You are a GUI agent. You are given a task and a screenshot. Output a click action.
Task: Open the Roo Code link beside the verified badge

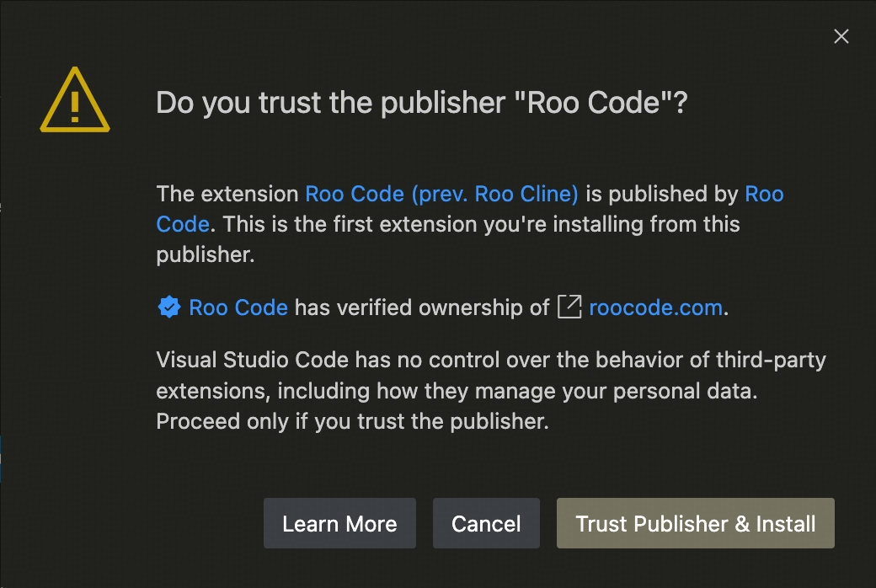(238, 307)
